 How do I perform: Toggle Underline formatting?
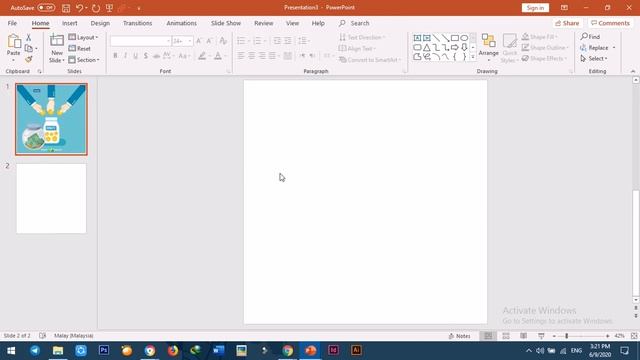(136, 56)
